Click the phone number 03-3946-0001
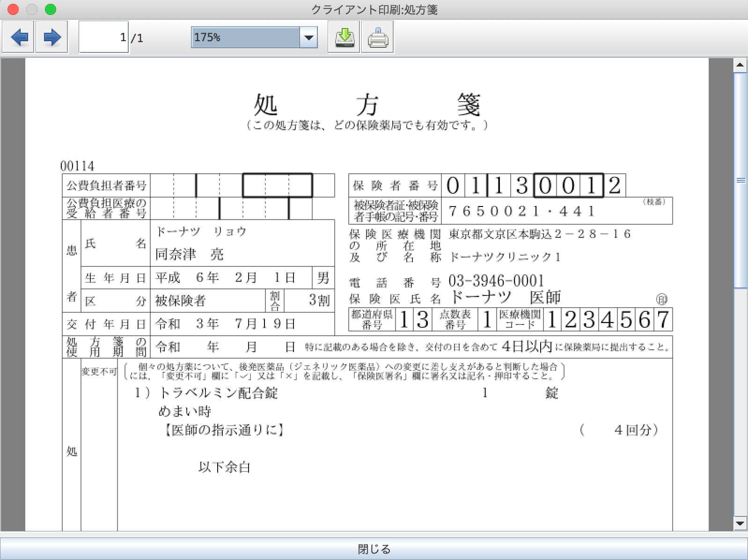Screen dimensions: 748x560 pyautogui.click(x=496, y=281)
